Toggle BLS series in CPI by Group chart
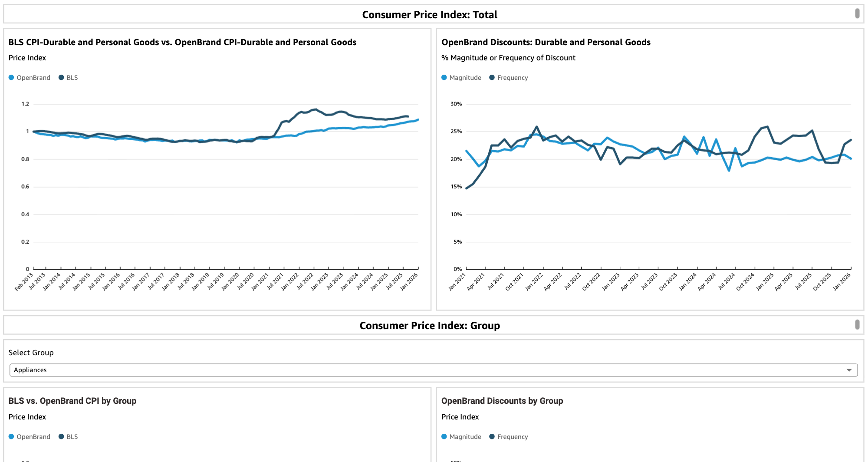Image resolution: width=868 pixels, height=462 pixels. click(x=61, y=437)
